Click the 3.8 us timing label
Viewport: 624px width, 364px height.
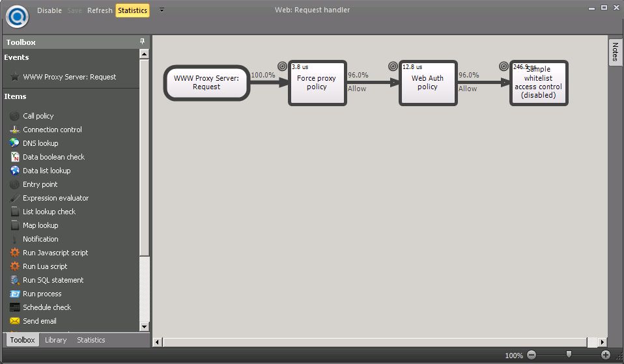pos(300,67)
